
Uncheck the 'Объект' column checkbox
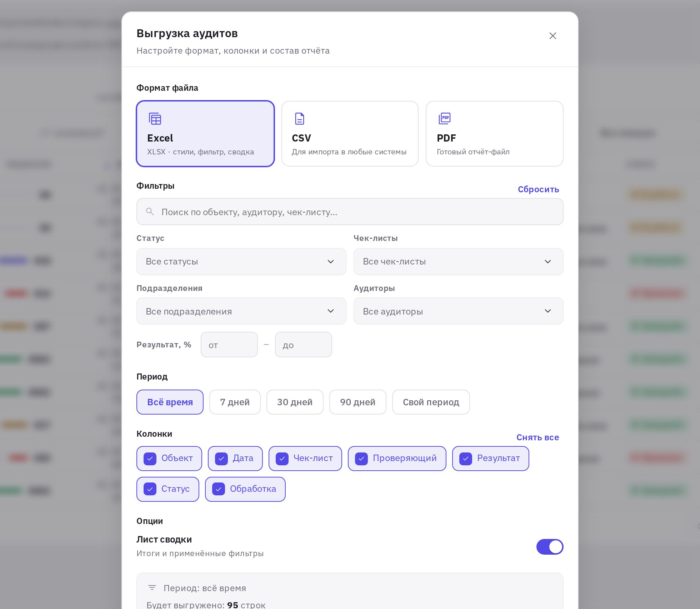click(150, 459)
